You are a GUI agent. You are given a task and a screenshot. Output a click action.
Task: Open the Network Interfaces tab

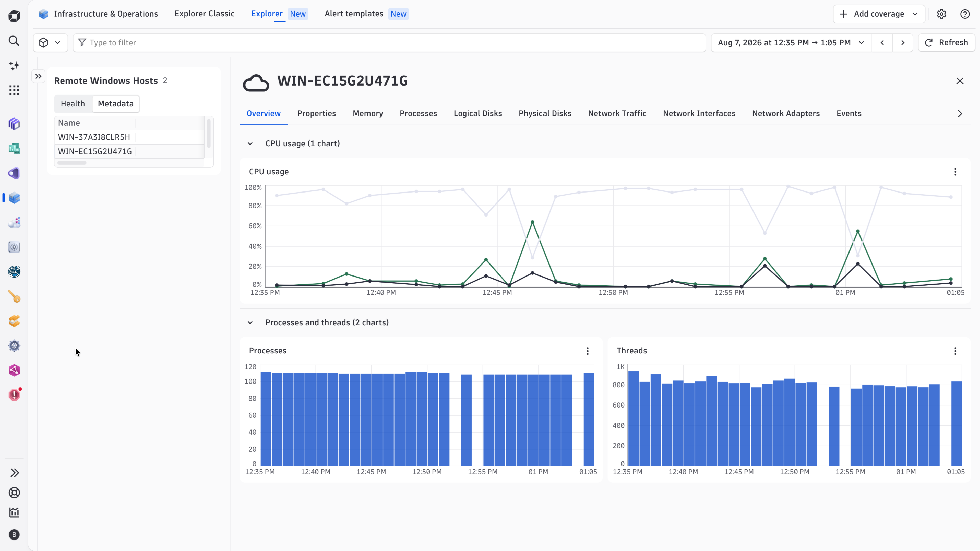pos(699,114)
